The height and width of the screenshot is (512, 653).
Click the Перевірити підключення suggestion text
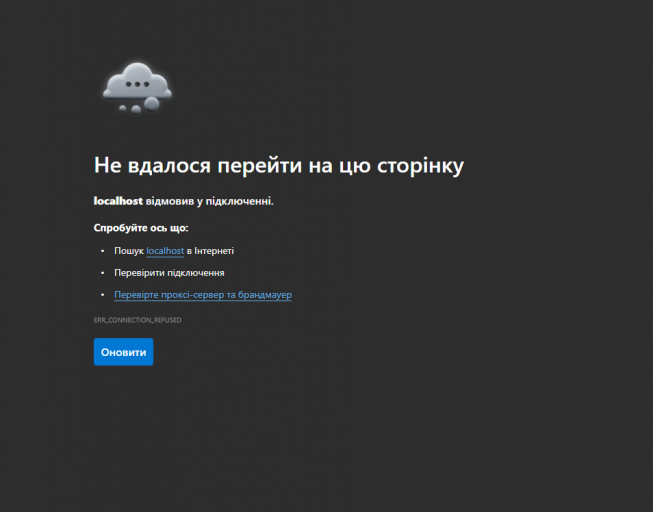(x=169, y=273)
